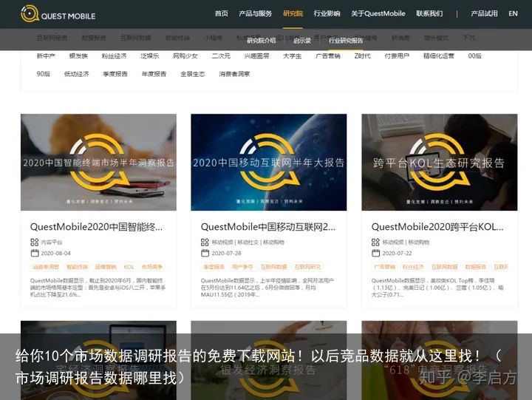Filter by the 付费用户 tag
The width and height of the screenshot is (532, 400).
tap(397, 55)
